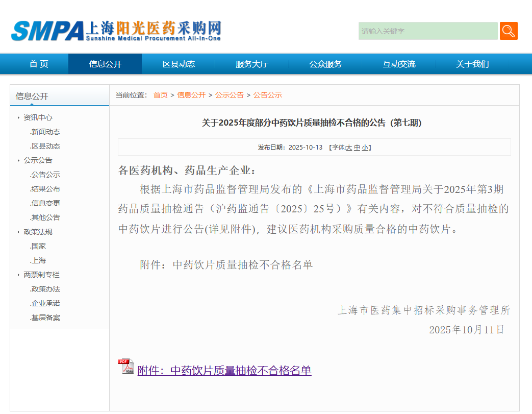532x414 pixels.
Task: Open 结果公布 in the sidebar
Action: [45, 189]
